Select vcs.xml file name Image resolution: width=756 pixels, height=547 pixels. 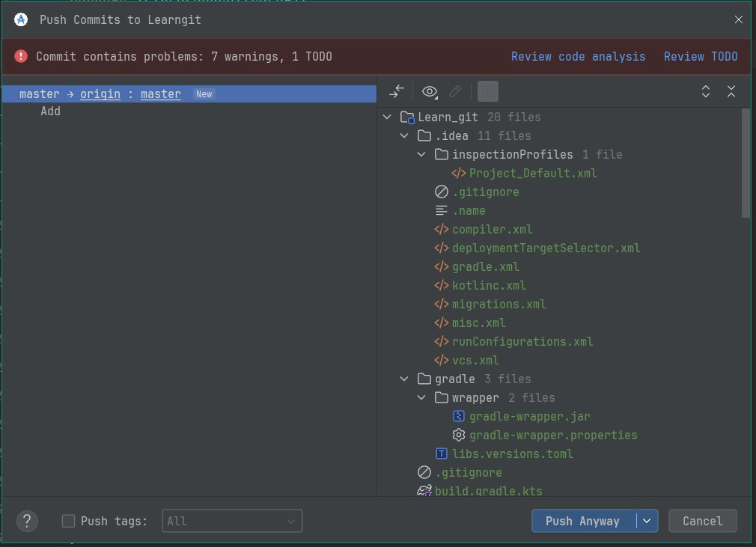click(475, 361)
